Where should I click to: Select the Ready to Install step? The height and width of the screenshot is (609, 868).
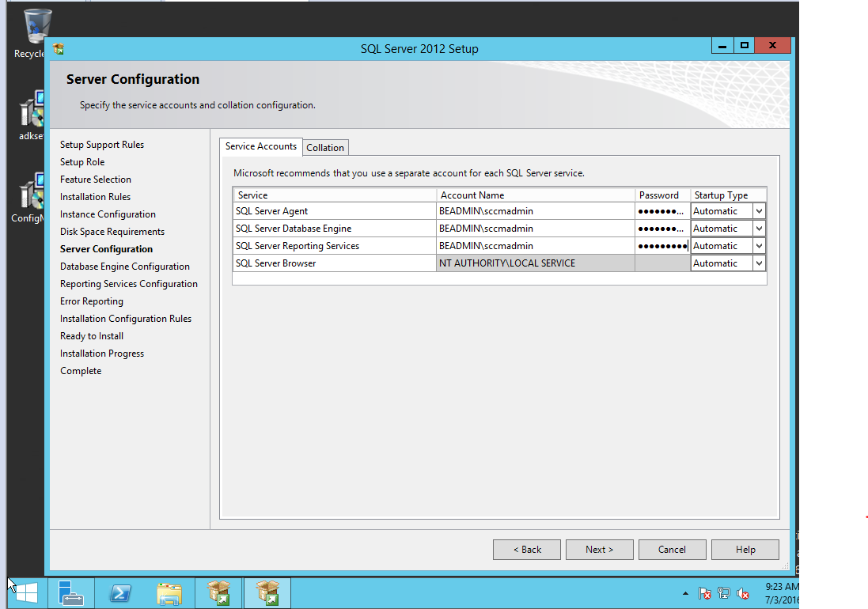tap(92, 336)
